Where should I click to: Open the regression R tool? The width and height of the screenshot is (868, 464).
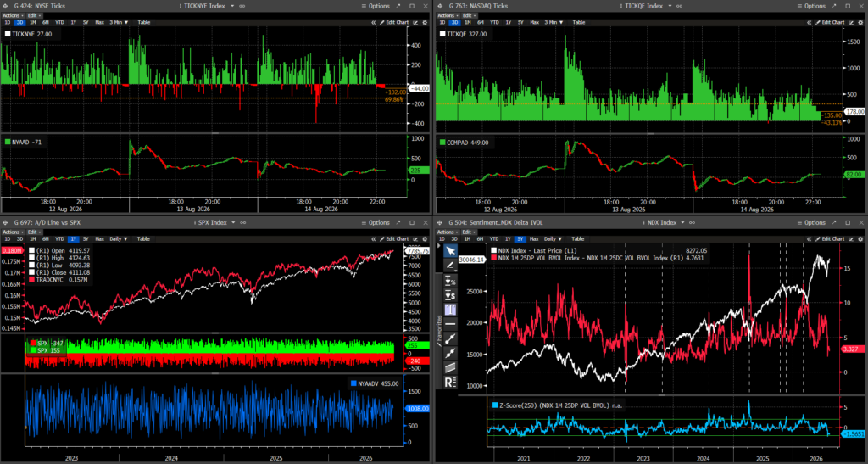coord(451,382)
